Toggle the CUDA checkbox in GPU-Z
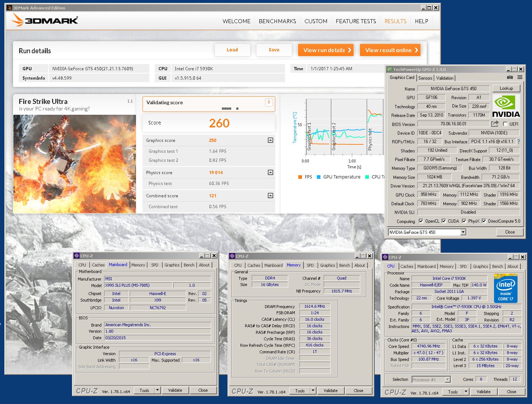 coord(444,221)
